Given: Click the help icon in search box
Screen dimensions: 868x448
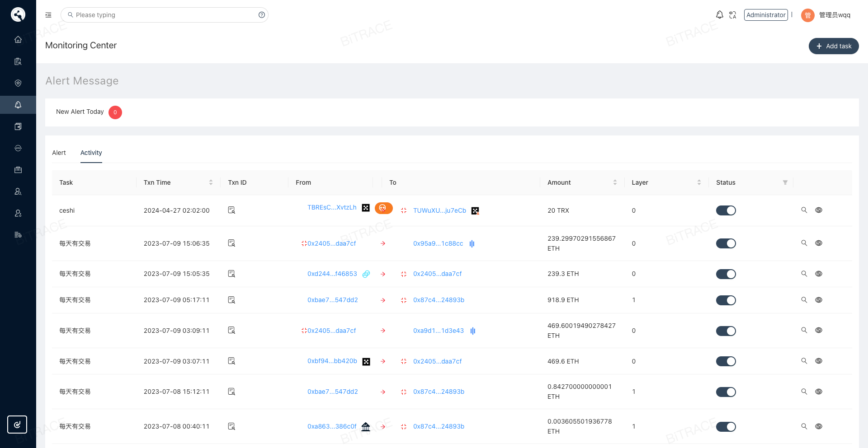Looking at the screenshot, I should pos(262,15).
